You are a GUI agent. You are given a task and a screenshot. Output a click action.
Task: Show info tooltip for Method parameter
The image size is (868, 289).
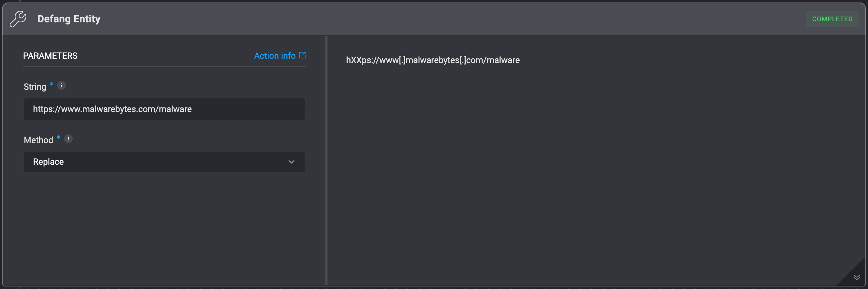68,139
